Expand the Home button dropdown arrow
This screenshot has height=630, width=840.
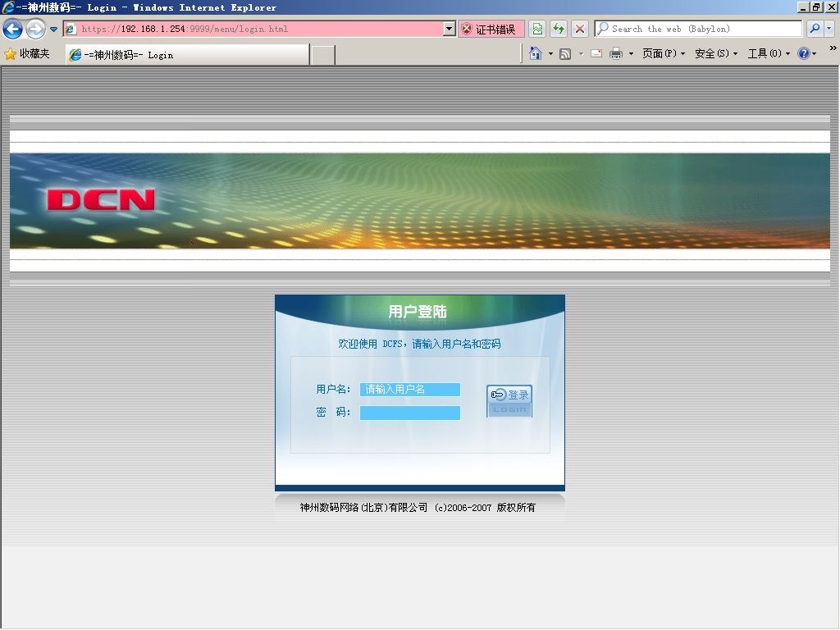tap(550, 53)
